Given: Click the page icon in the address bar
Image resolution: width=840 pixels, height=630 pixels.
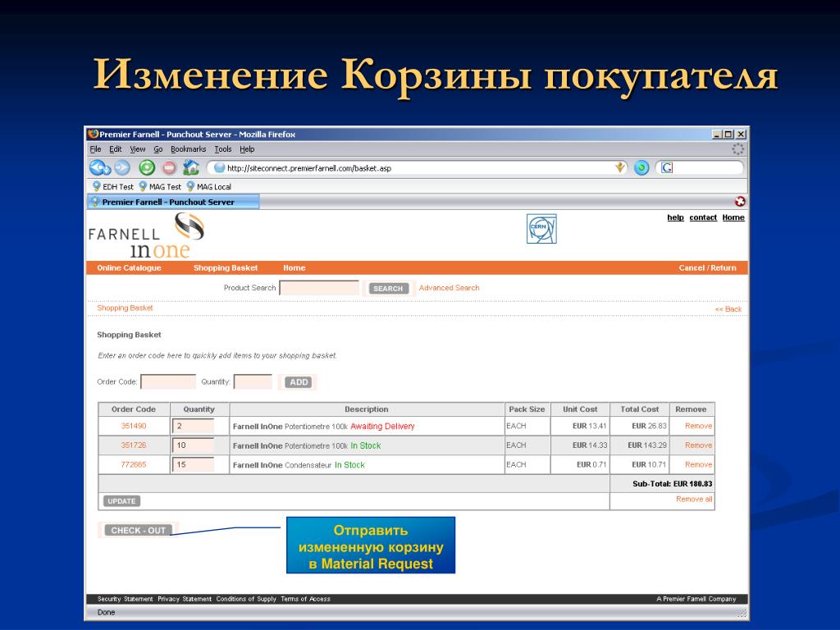Looking at the screenshot, I should (219, 167).
